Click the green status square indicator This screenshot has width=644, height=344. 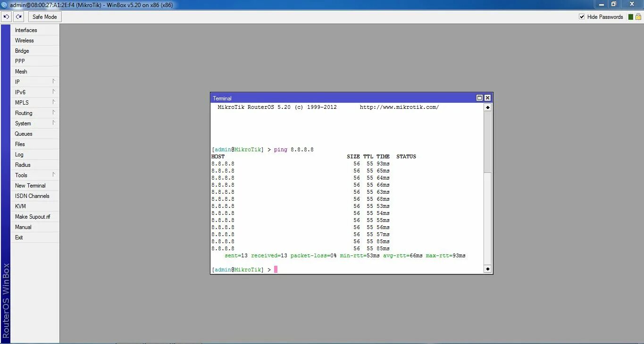pyautogui.click(x=631, y=17)
